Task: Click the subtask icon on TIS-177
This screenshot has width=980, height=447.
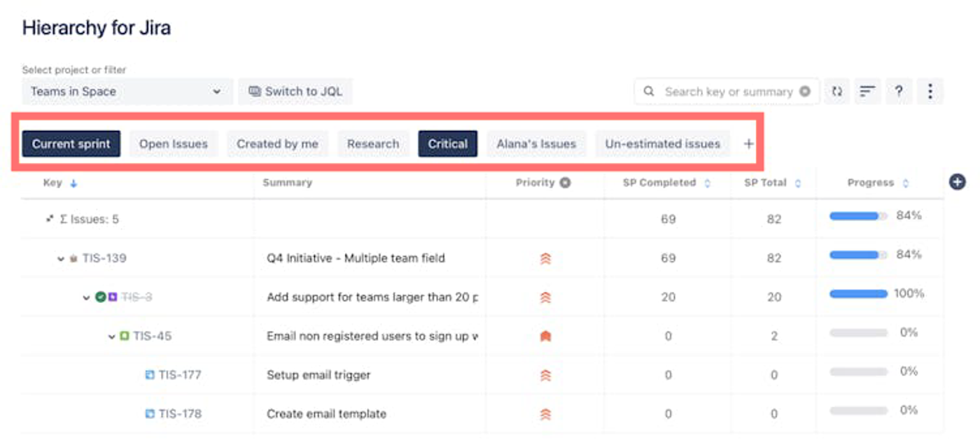Action: coord(149,375)
